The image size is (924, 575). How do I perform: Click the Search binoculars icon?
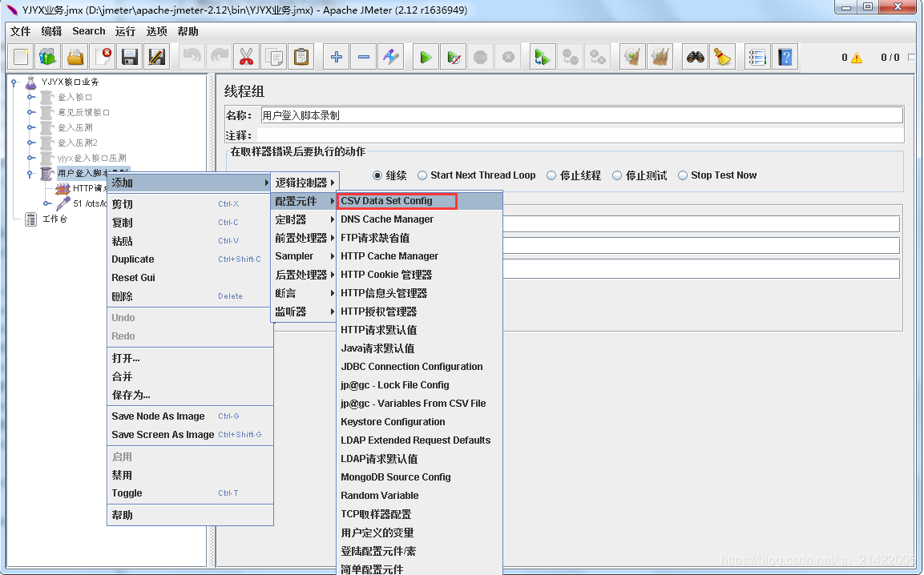696,57
